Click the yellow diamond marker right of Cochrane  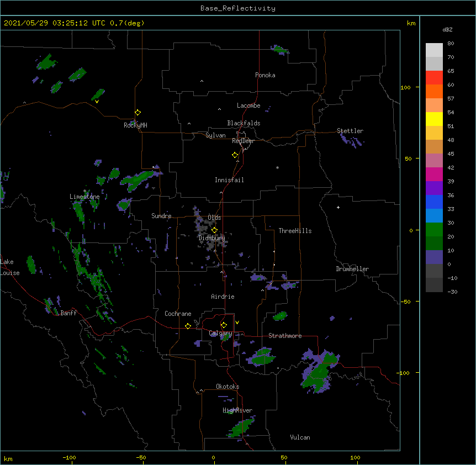188,326
